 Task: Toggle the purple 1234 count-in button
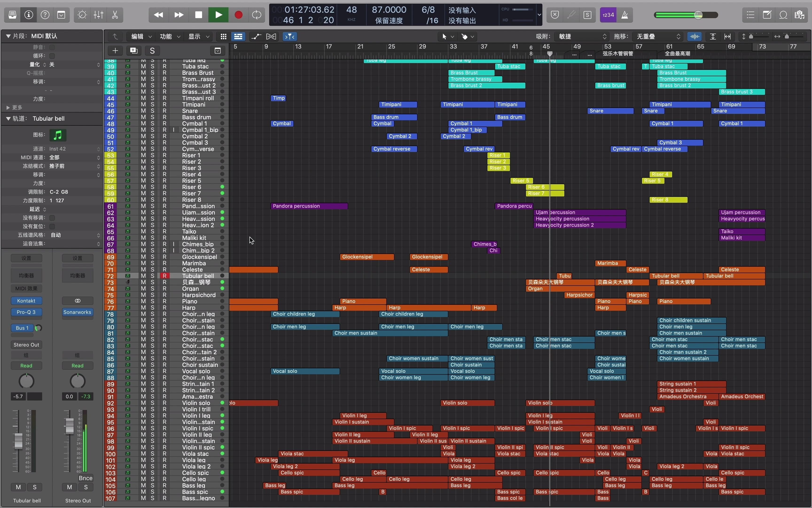click(608, 15)
